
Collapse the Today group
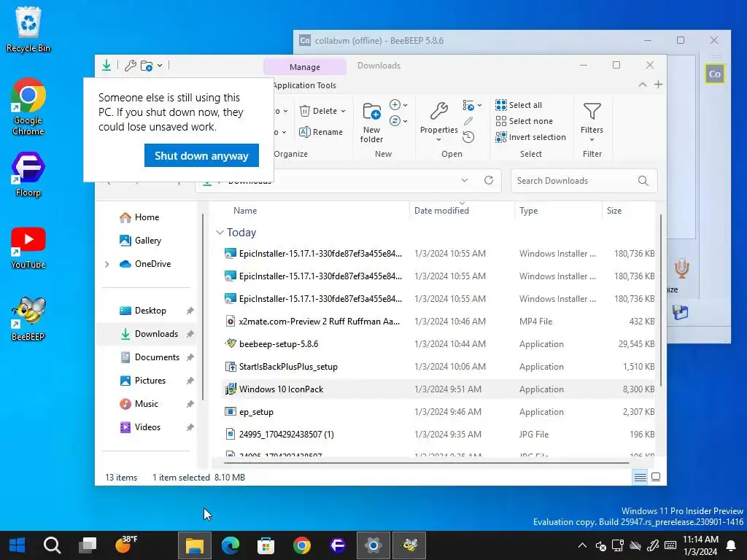click(220, 233)
